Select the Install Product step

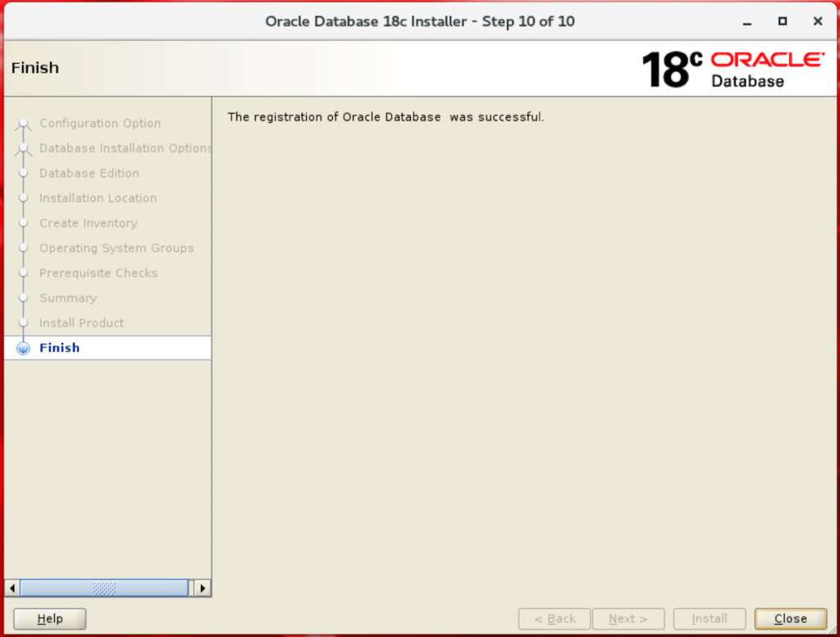tap(81, 323)
